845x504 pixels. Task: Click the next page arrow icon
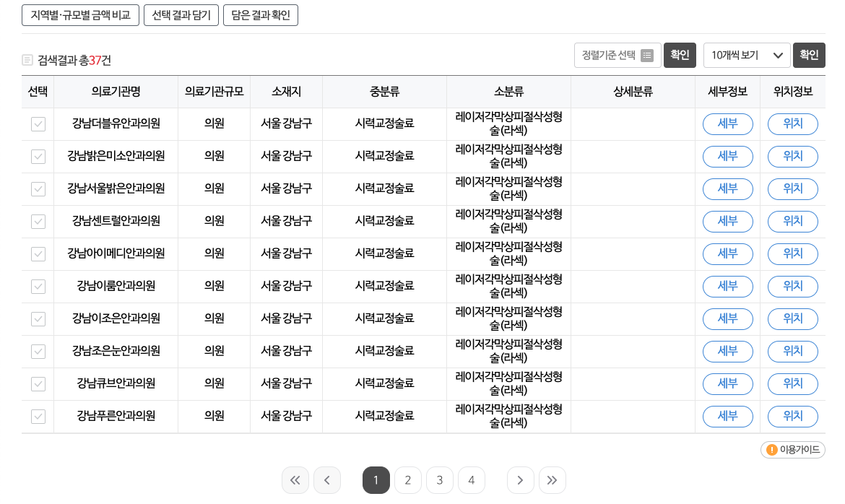tap(521, 479)
